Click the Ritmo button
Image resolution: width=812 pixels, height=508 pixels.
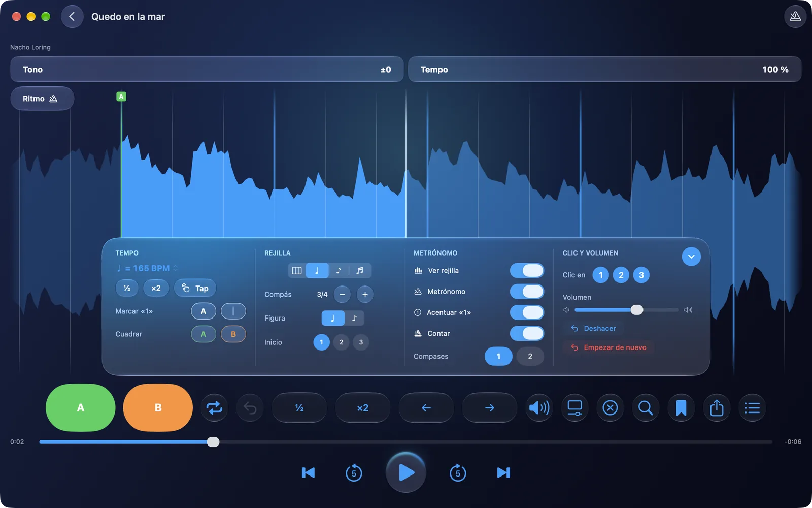(42, 99)
